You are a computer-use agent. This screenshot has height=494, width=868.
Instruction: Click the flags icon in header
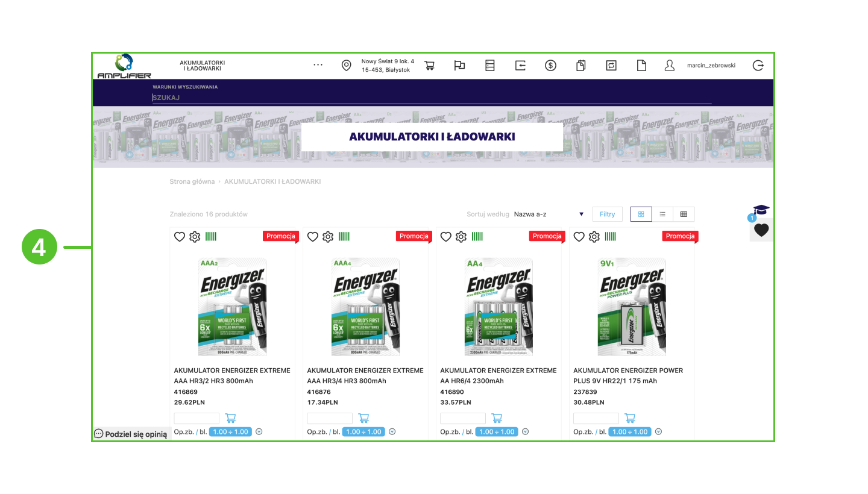coord(459,66)
